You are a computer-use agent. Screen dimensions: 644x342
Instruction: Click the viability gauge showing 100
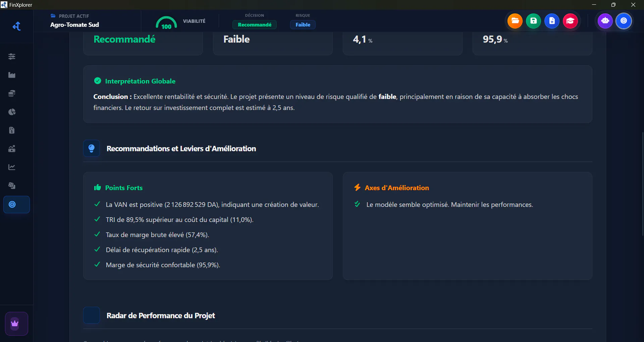click(x=166, y=23)
